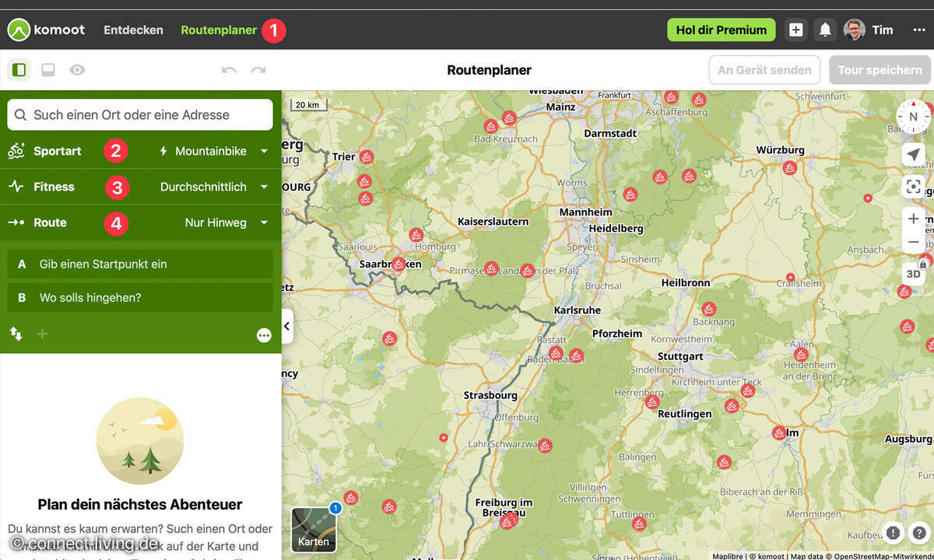Screen dimensions: 934x560
Task: Click the destination B field
Action: (140, 298)
